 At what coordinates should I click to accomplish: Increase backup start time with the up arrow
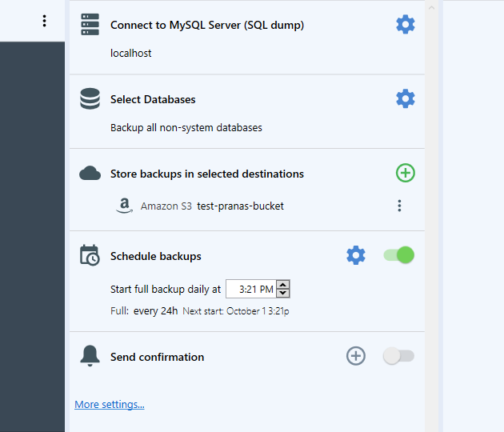click(283, 285)
